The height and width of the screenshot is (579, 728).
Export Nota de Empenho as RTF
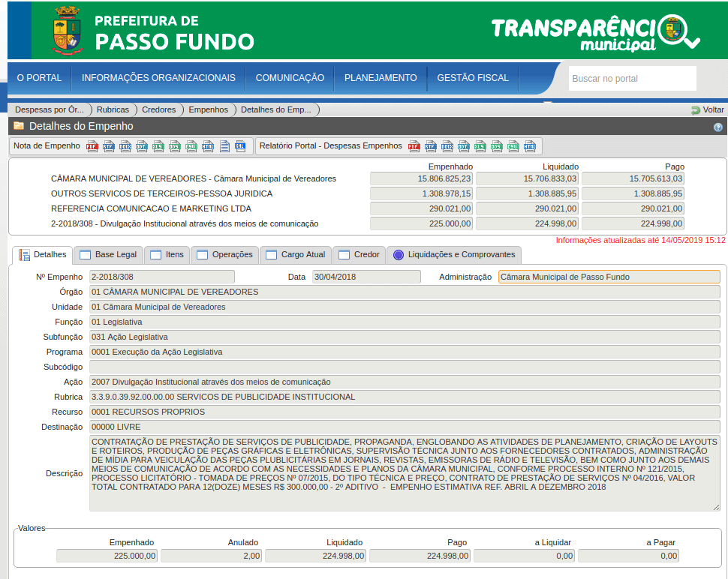tap(109, 146)
